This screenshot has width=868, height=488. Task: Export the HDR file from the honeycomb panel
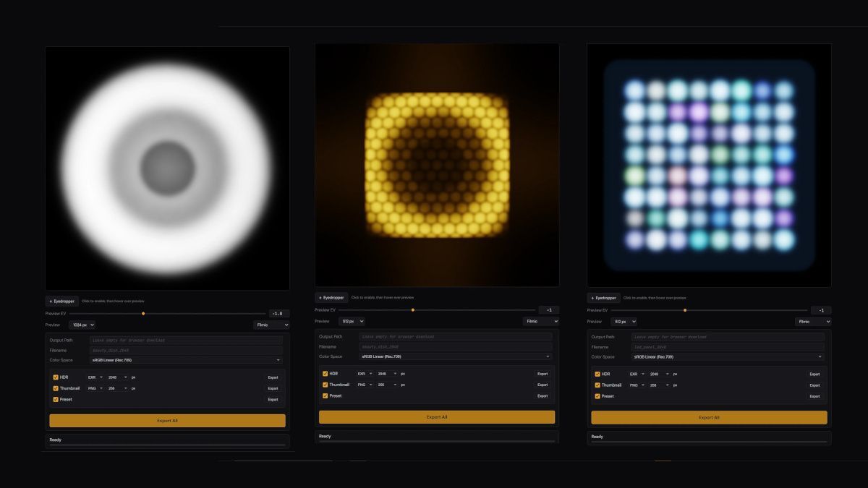tap(542, 374)
